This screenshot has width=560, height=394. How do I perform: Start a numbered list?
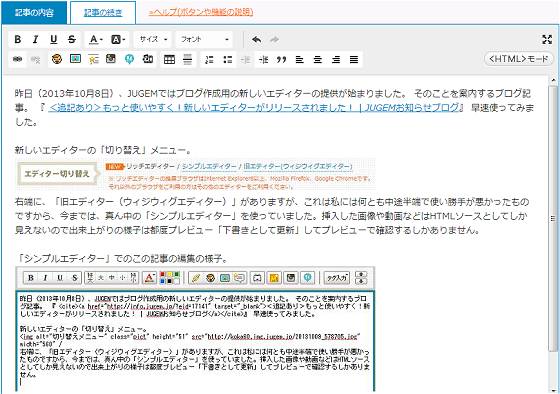pos(209,59)
